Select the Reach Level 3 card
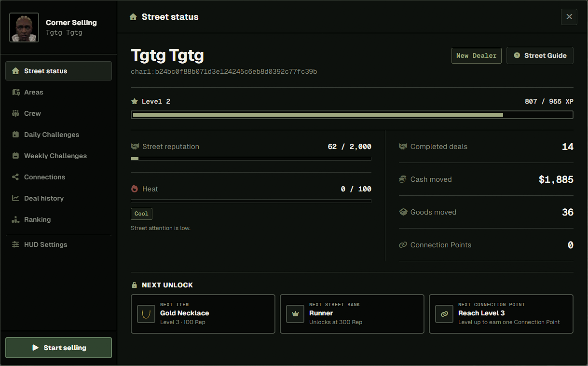Viewport: 588px width, 366px height. pyautogui.click(x=501, y=314)
